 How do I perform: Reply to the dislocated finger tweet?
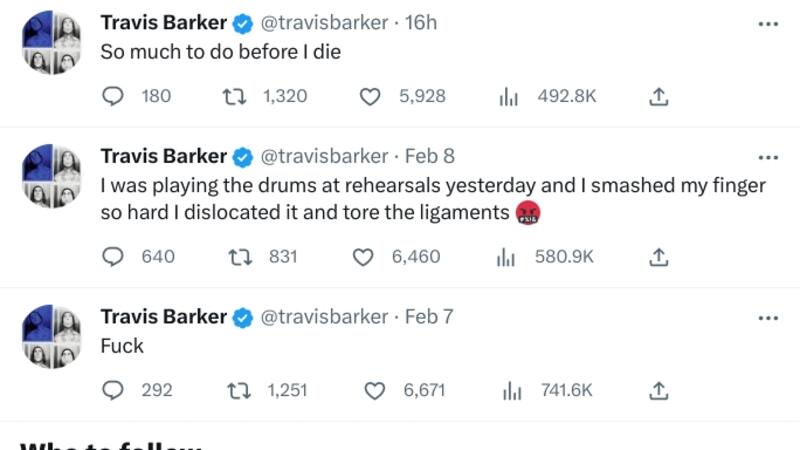114,257
